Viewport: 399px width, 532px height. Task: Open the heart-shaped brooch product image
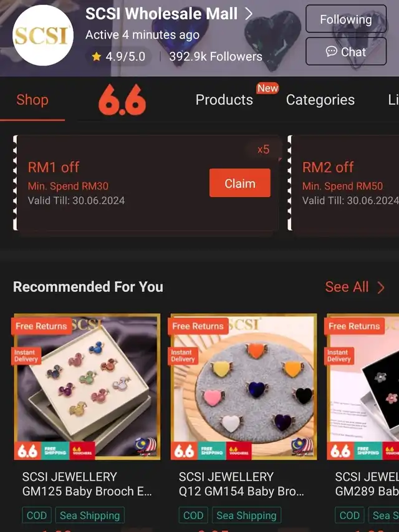[244, 387]
